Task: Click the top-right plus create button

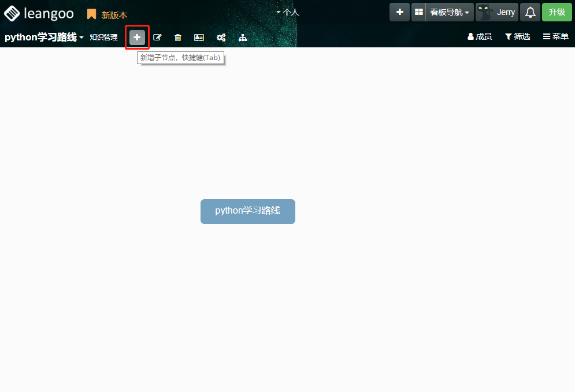Action: [399, 12]
